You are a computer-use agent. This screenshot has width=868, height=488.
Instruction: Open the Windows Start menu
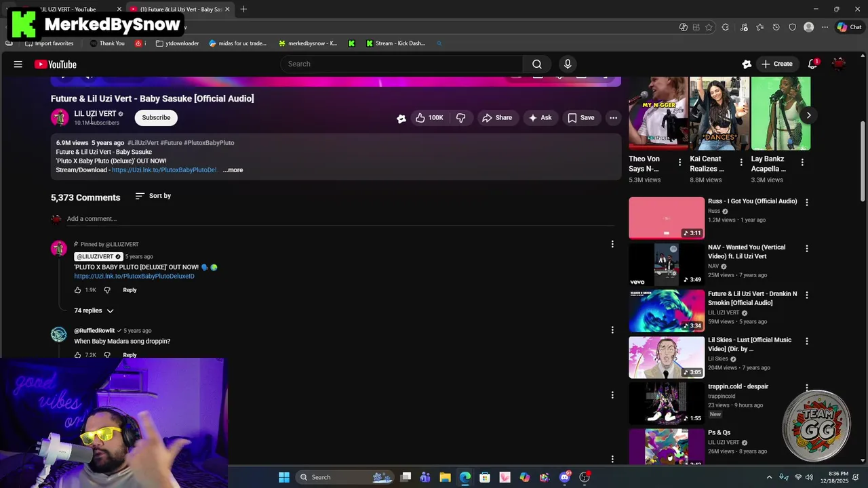pos(284,477)
